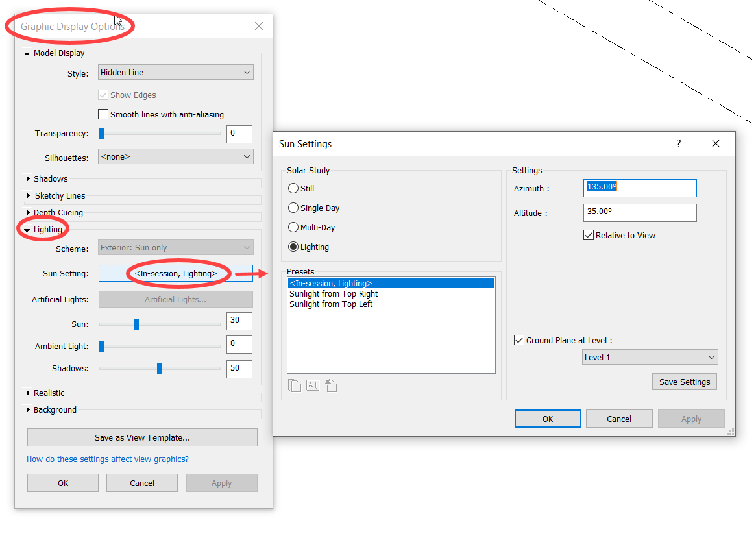The height and width of the screenshot is (549, 756).
Task: Click Apply in Graphic Display Options
Action: (222, 483)
